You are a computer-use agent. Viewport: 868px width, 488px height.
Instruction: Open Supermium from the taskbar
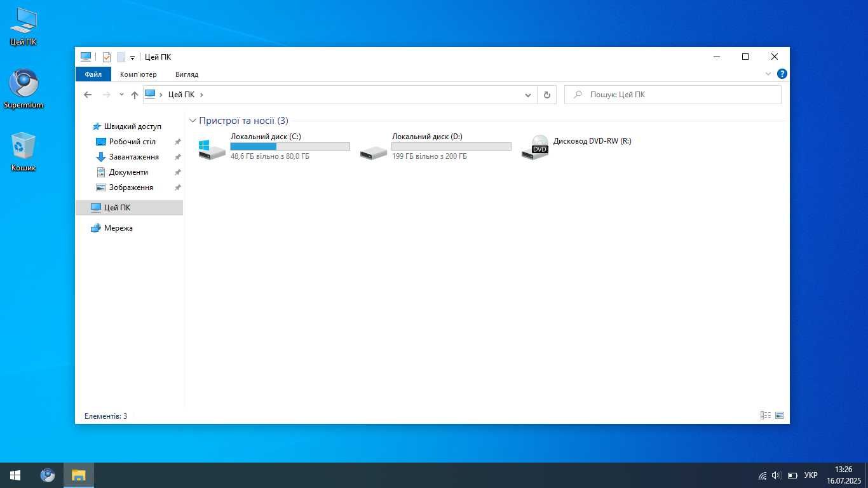47,475
